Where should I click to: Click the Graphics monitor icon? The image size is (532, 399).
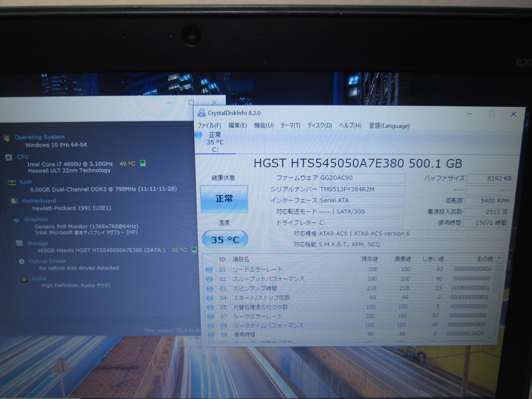[x=16, y=220]
